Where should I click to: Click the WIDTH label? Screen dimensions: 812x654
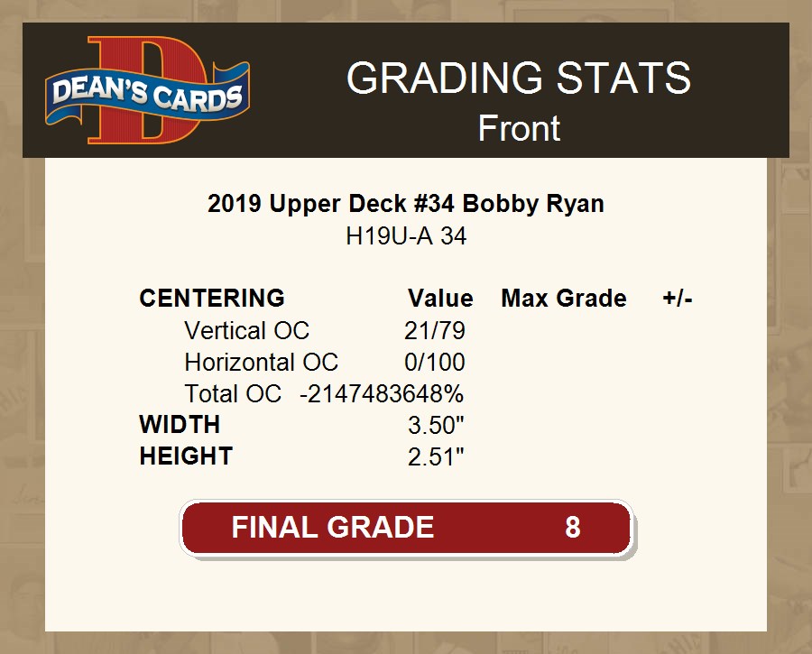coord(180,424)
